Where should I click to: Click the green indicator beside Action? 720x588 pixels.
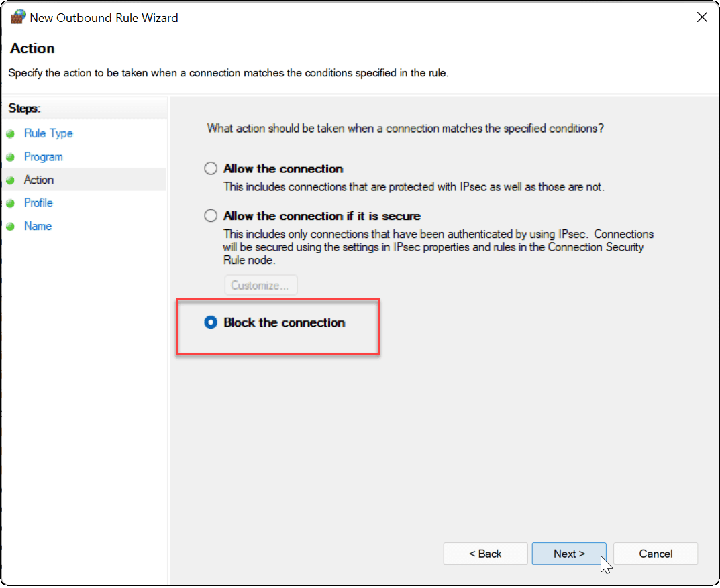[11, 180]
